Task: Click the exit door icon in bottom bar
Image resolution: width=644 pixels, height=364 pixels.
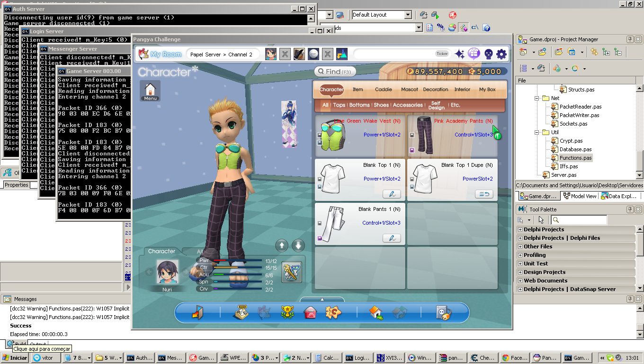Action: pos(199,312)
